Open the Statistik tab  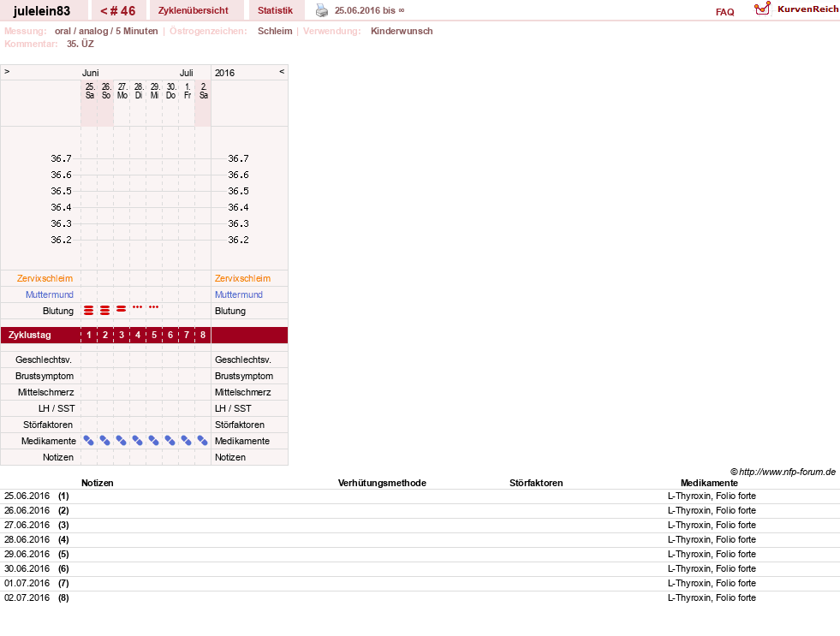pyautogui.click(x=276, y=11)
